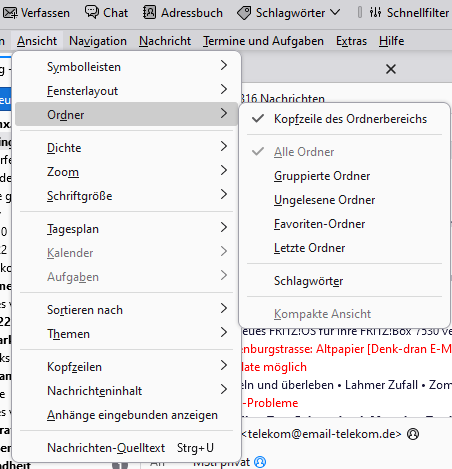Uncheck the 'Alle Ordner' view option
This screenshot has height=469, width=452.
(345, 152)
